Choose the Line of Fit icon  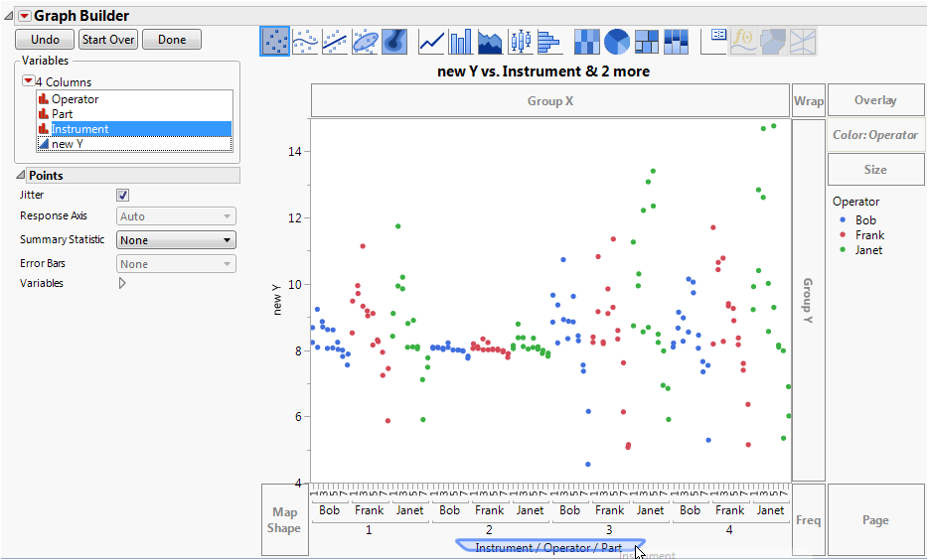click(335, 41)
